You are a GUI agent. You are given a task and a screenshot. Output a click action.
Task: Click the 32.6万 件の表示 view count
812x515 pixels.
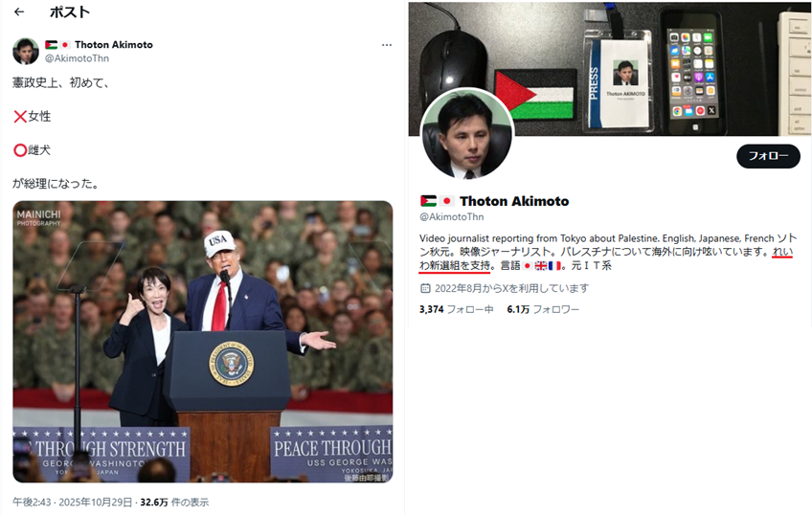pyautogui.click(x=174, y=502)
